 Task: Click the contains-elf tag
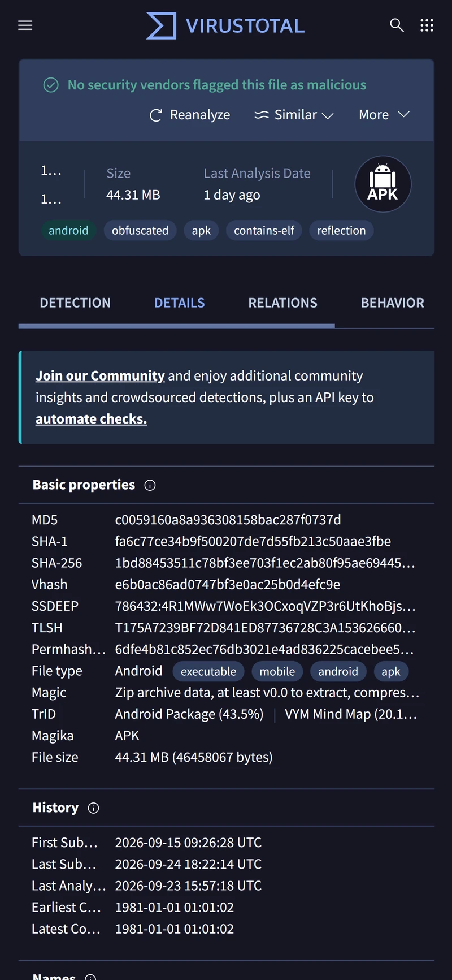264,231
